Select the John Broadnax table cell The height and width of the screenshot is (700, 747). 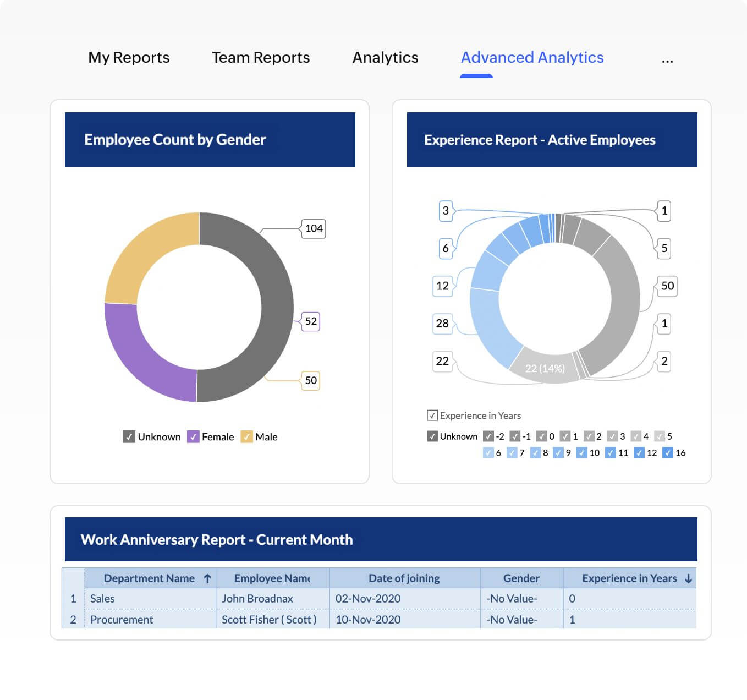(x=272, y=599)
